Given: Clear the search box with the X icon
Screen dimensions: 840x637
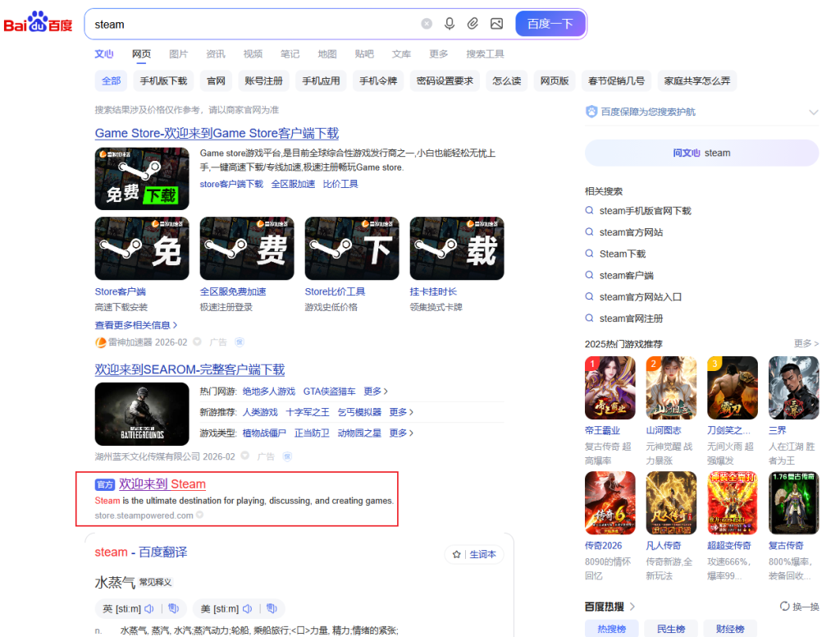Looking at the screenshot, I should click(427, 24).
